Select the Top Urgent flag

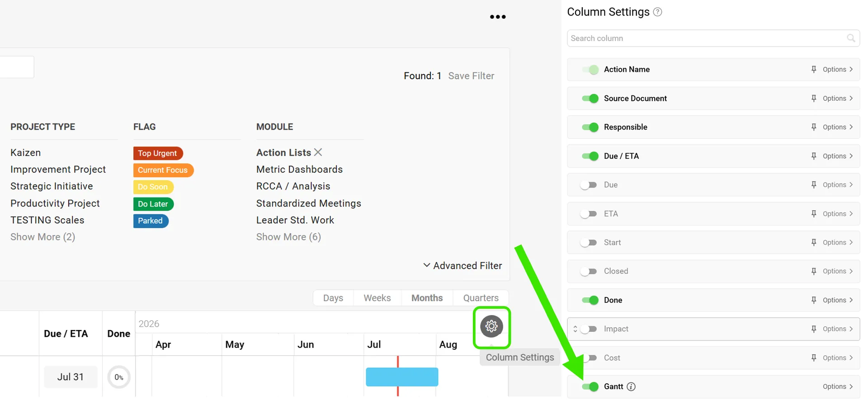[158, 153]
